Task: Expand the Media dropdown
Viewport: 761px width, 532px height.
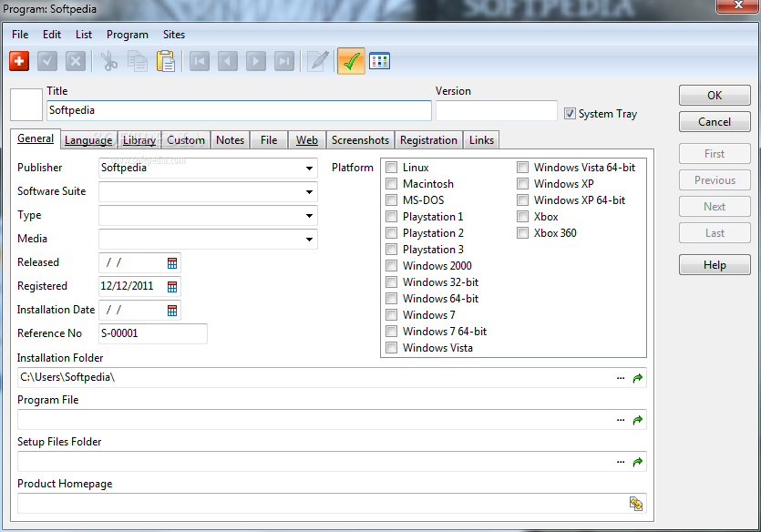Action: [x=309, y=239]
